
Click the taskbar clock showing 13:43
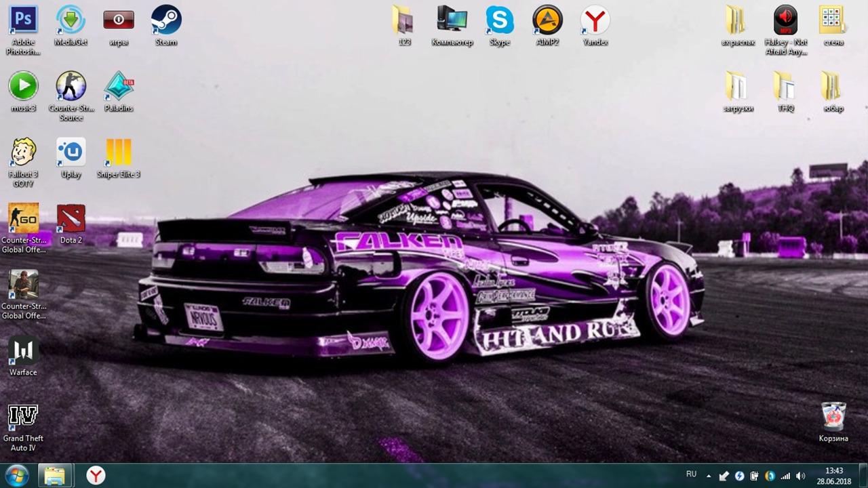click(834, 476)
